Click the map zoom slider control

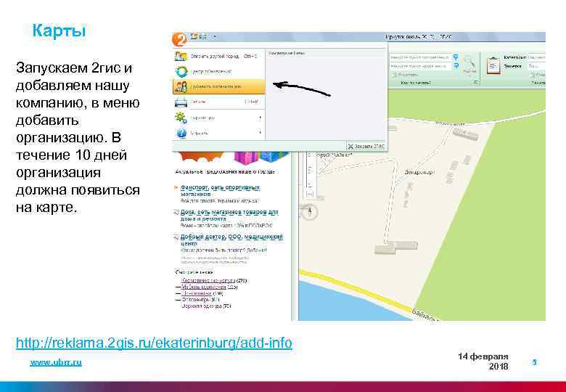(311, 173)
